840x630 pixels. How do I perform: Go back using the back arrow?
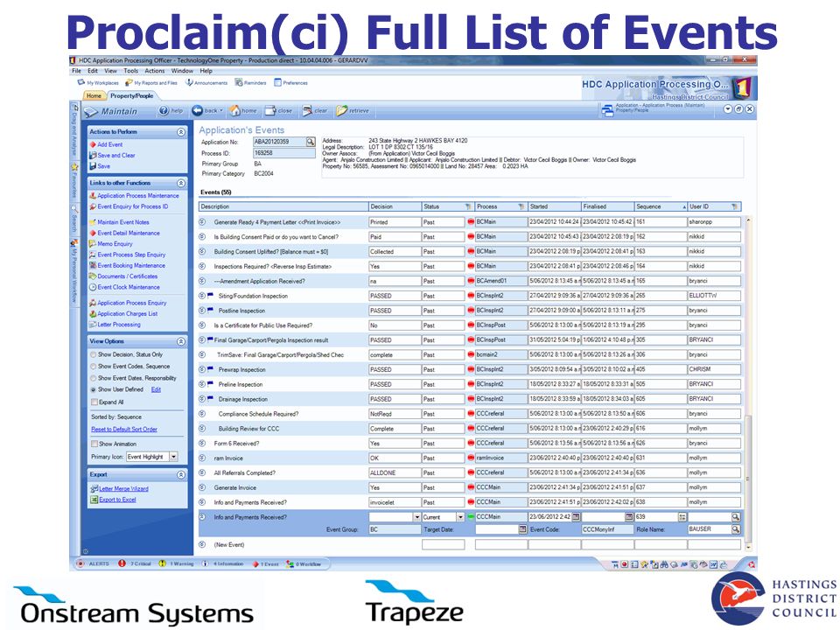206,111
